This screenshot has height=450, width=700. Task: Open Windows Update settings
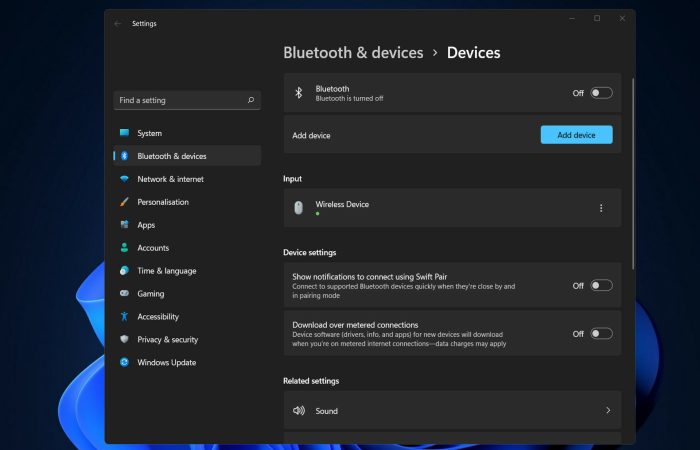point(187,362)
